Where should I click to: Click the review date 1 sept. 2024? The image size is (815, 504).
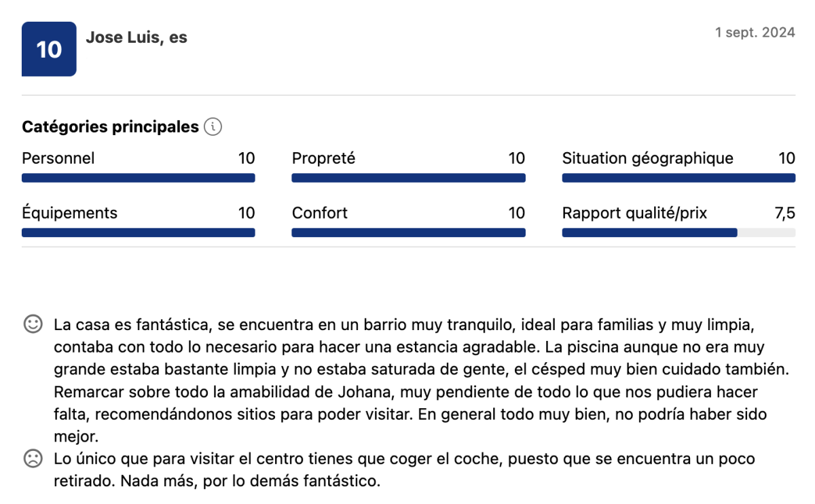755,33
